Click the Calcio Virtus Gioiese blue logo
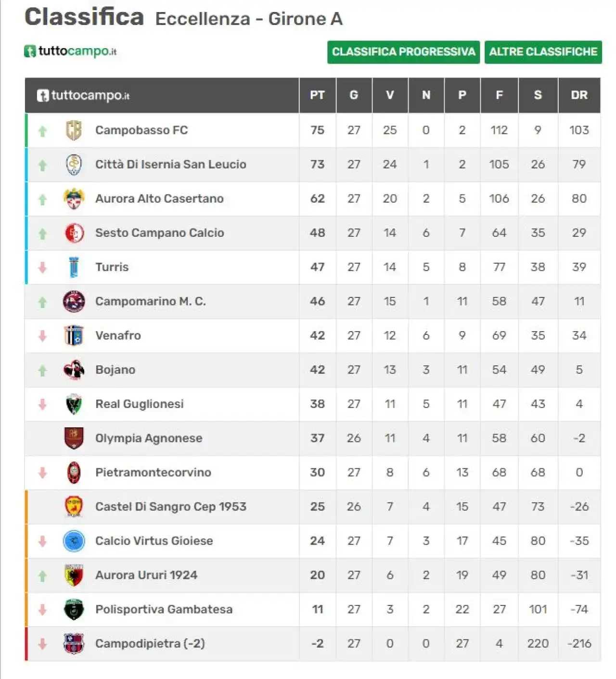616x679 pixels. pyautogui.click(x=74, y=541)
